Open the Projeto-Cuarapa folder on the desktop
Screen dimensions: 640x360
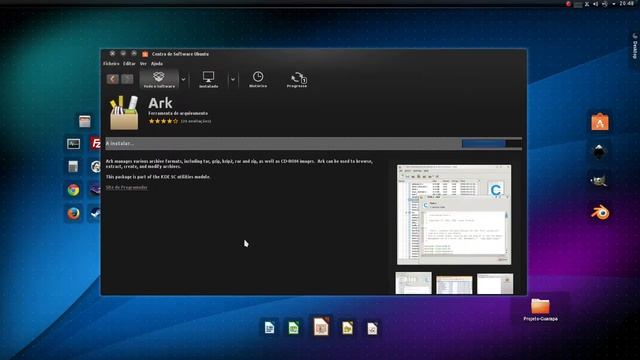coord(540,309)
